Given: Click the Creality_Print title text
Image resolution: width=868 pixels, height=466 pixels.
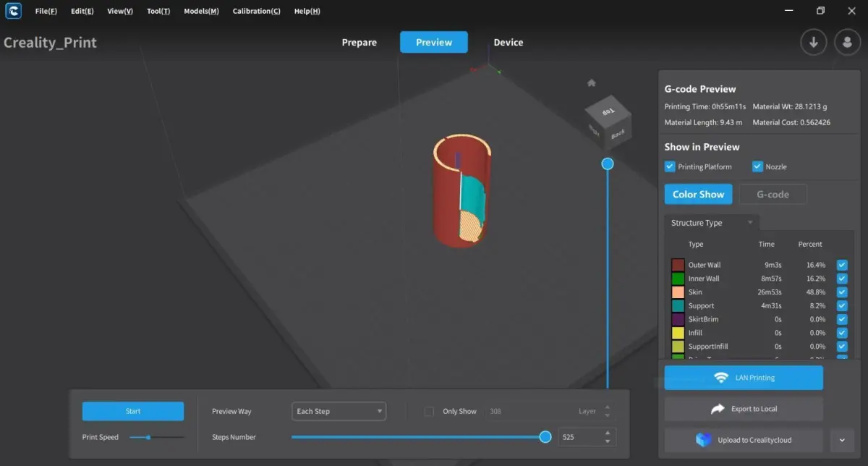Looking at the screenshot, I should tap(50, 43).
